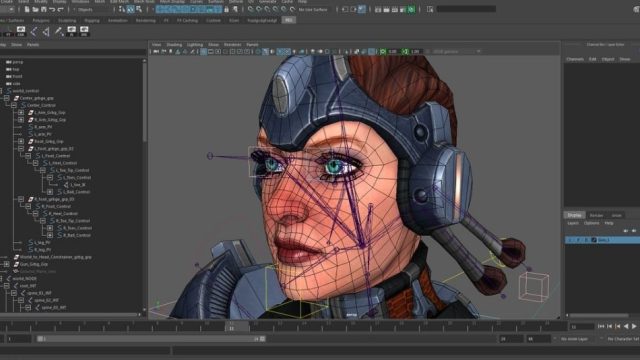Screen dimensions: 640x360
Task: Open the Layers menu in layer editor
Action: click(573, 223)
